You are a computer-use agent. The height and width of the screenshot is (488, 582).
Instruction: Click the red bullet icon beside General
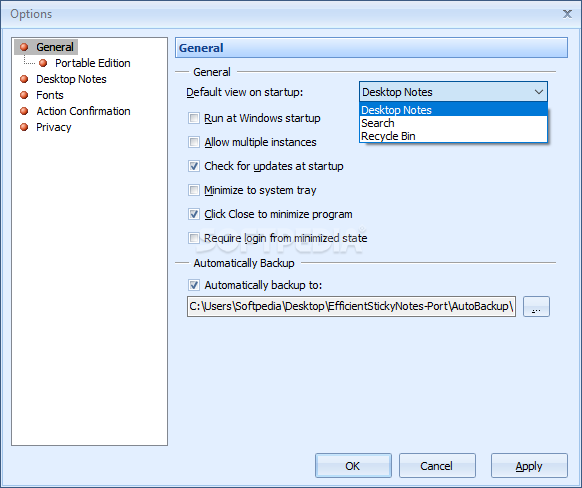(x=24, y=47)
